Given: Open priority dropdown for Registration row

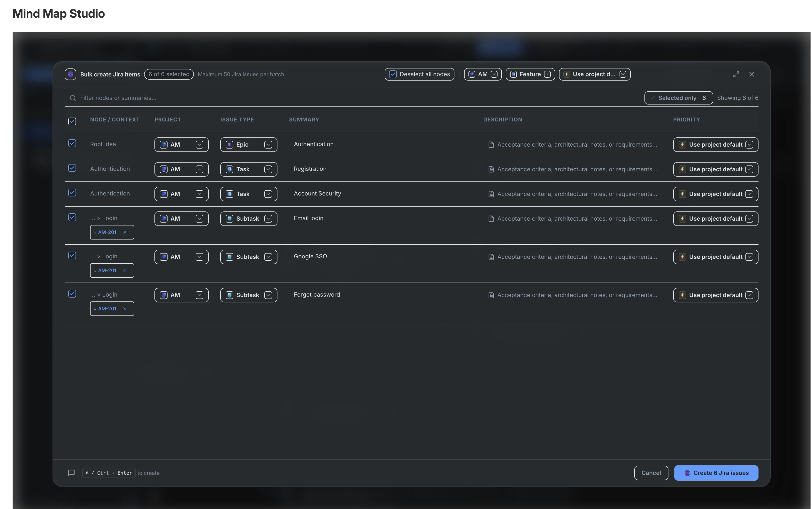Looking at the screenshot, I should [715, 169].
